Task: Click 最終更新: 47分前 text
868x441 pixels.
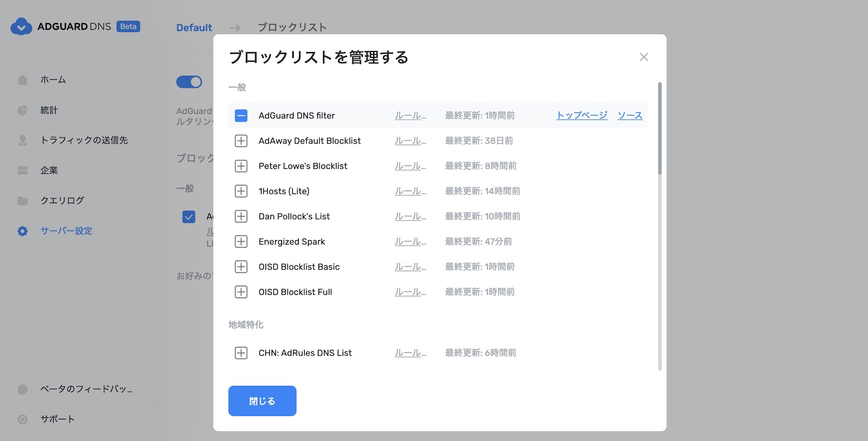Action: point(478,241)
